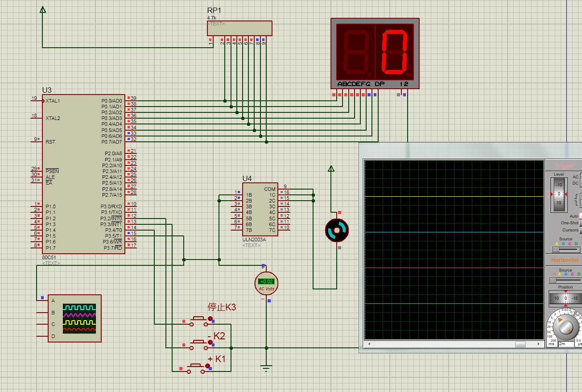Click the yellow channel A trace
This screenshot has height=392, width=582.
click(454, 196)
